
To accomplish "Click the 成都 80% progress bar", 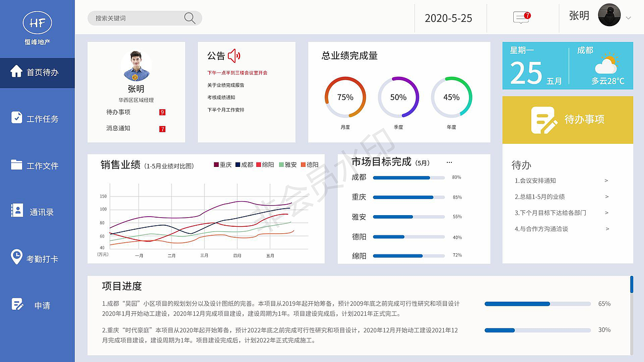I will click(409, 177).
